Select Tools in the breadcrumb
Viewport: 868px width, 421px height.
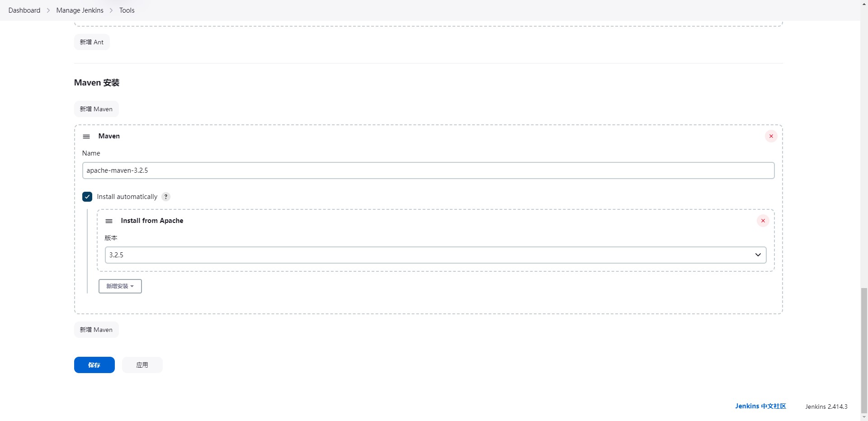click(126, 10)
